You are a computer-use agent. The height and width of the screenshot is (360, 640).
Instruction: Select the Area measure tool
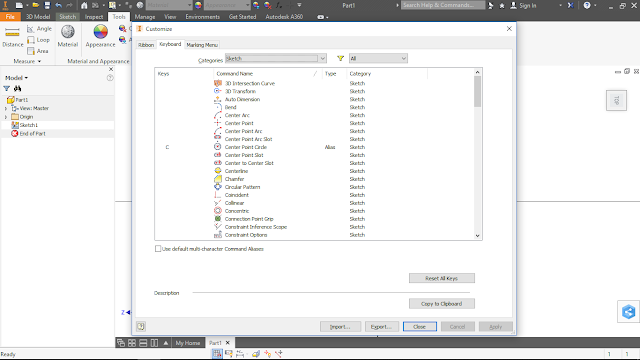[x=38, y=51]
